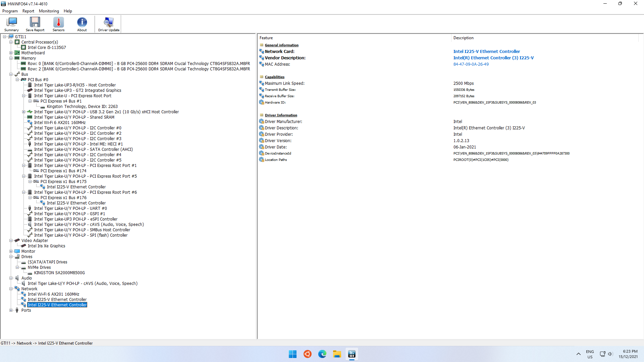The height and width of the screenshot is (362, 644).
Task: Open the Summary toolbar icon
Action: (x=11, y=24)
